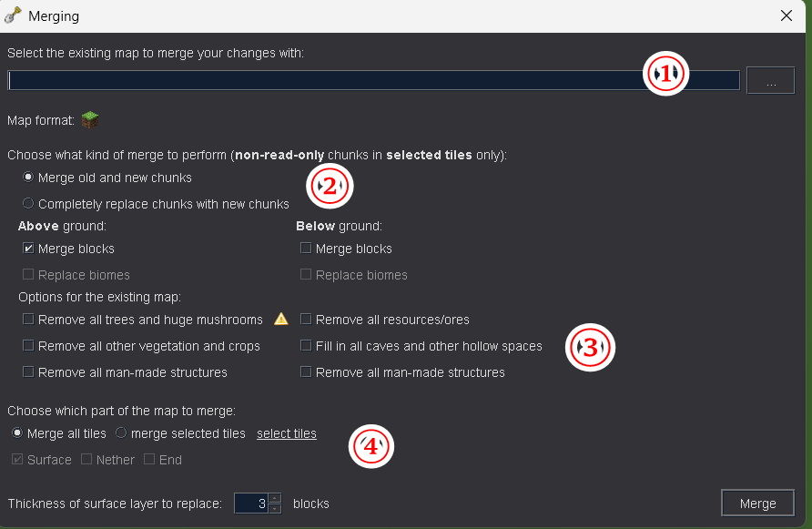Enable Fill in all caves and hollow spaces
The image size is (812, 529).
click(x=306, y=346)
